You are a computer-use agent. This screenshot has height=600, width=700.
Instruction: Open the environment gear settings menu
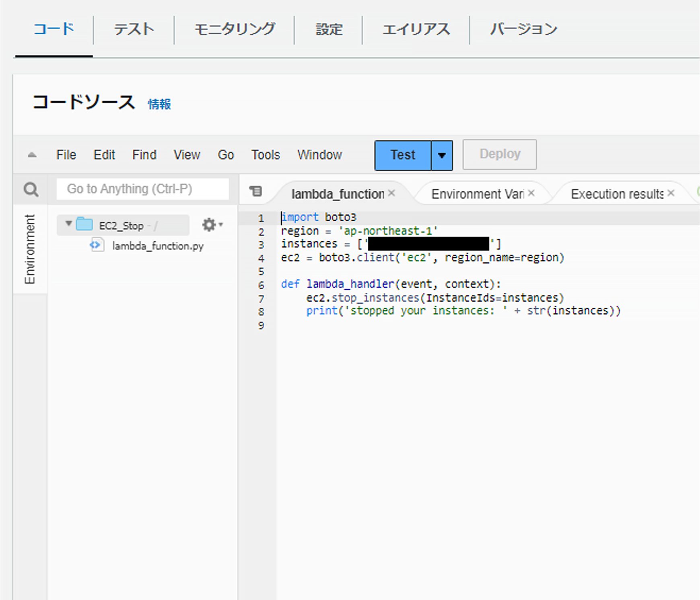pyautogui.click(x=212, y=225)
